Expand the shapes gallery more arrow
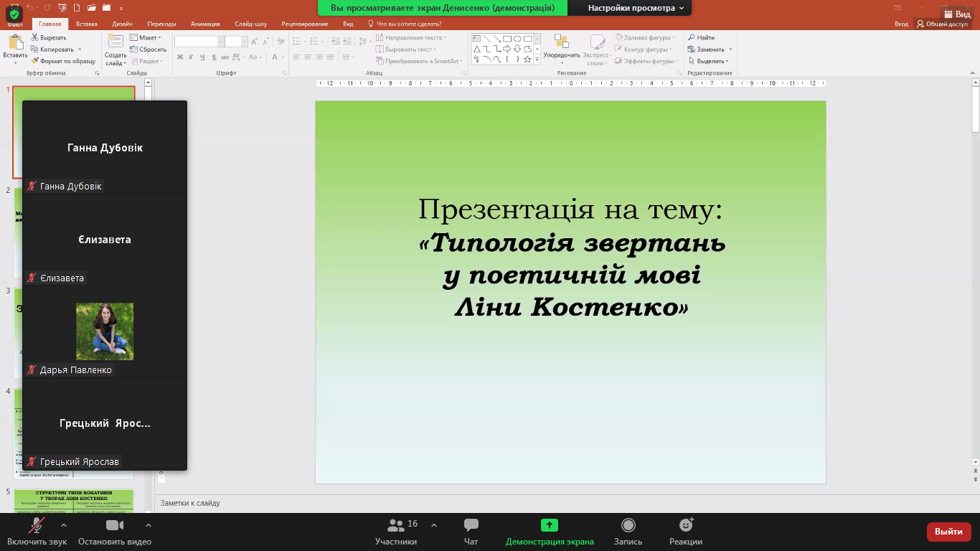 pos(537,60)
